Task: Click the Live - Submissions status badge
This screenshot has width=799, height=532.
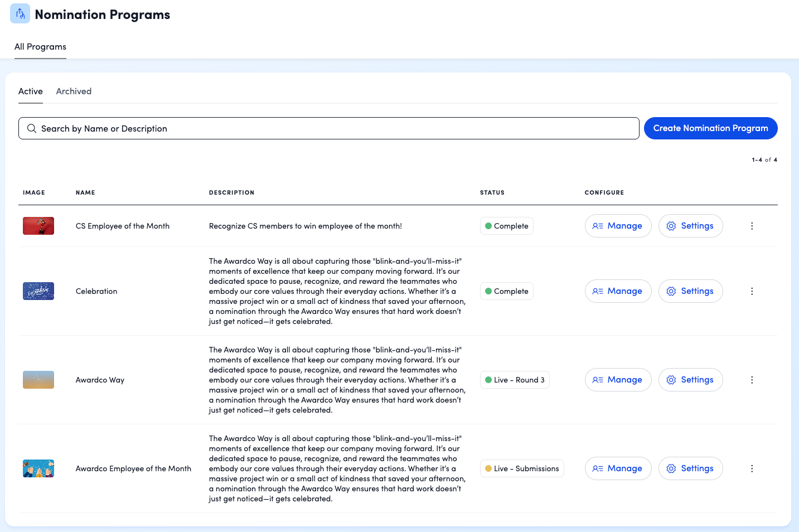Action: (x=522, y=468)
